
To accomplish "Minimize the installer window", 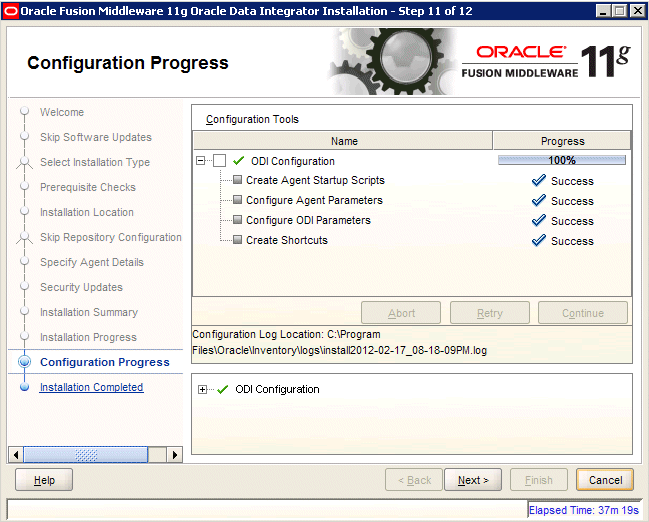I will pyautogui.click(x=603, y=11).
